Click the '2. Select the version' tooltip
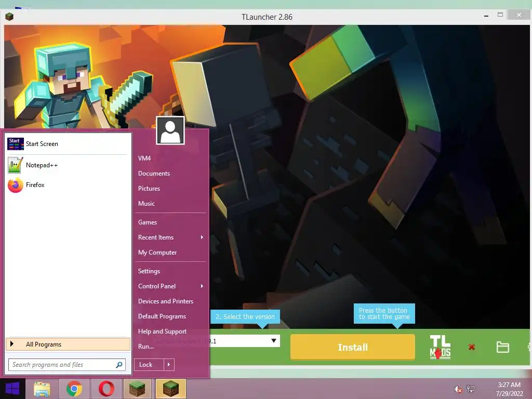Viewport: 532px width, 399px height. pyautogui.click(x=245, y=316)
